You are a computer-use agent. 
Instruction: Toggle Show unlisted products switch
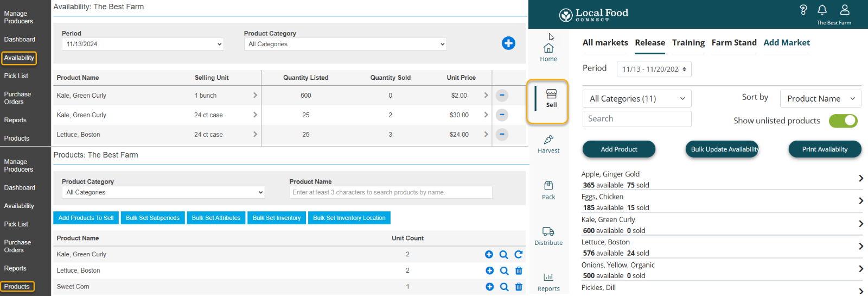[x=843, y=121]
